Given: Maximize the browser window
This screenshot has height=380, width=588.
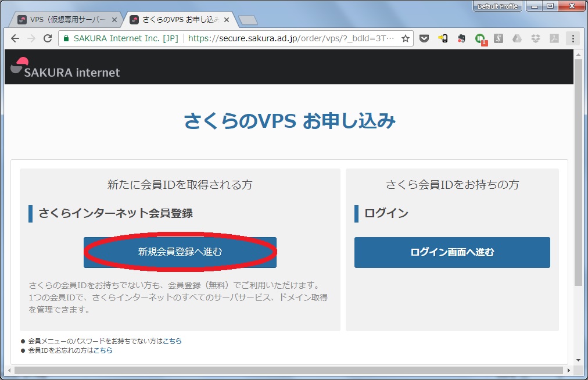Looking at the screenshot, I should [x=550, y=6].
